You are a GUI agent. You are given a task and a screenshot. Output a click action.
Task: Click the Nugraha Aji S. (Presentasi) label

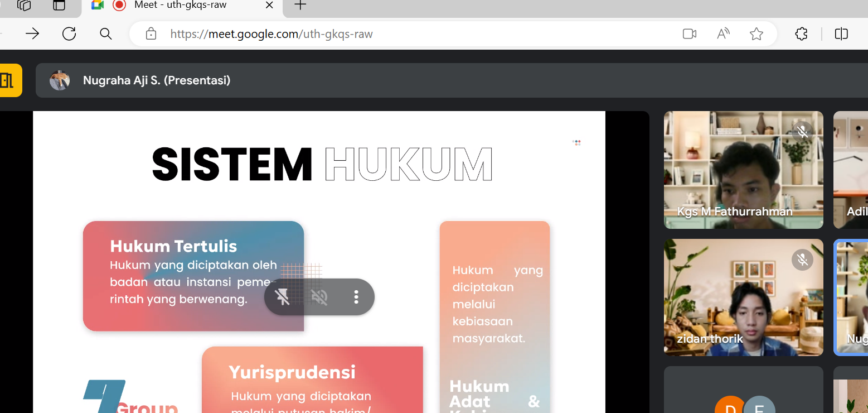pos(157,80)
